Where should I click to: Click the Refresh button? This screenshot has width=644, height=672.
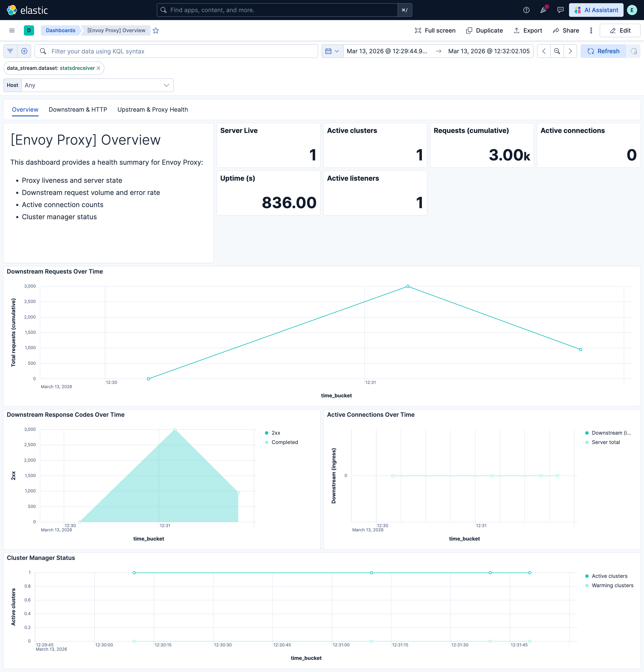pyautogui.click(x=604, y=51)
